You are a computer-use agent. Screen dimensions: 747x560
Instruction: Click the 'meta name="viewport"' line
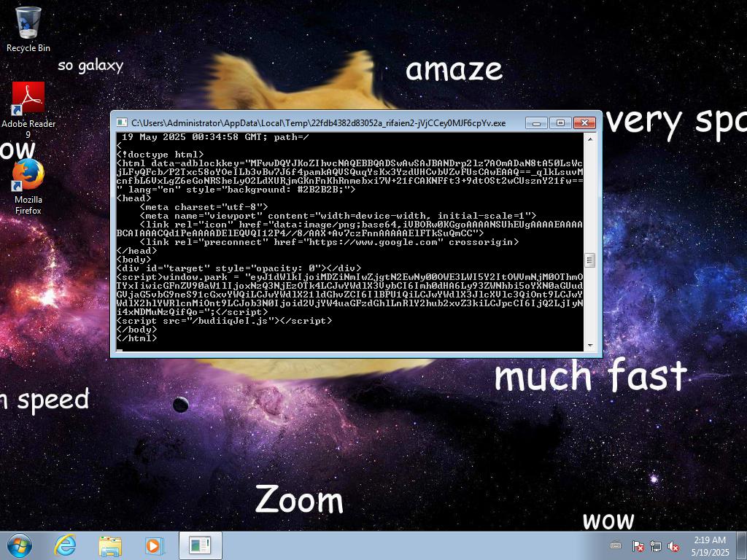pos(338,216)
